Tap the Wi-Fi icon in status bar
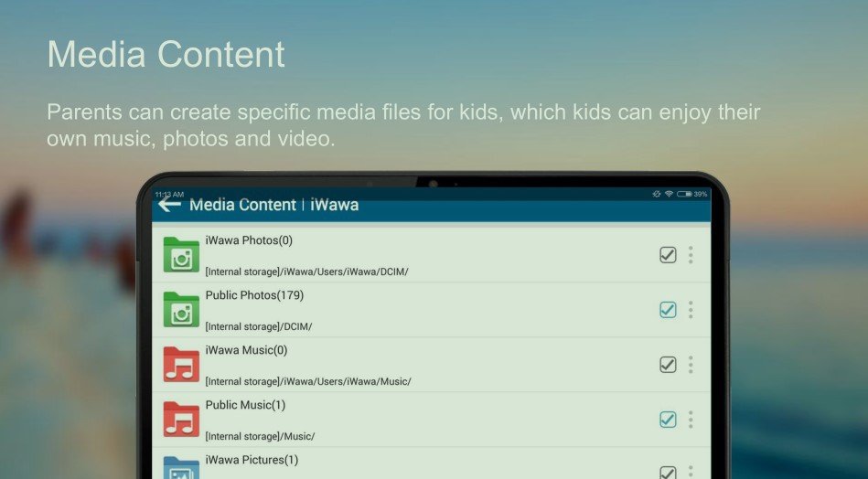Screen dimensions: 868x479 (670, 194)
